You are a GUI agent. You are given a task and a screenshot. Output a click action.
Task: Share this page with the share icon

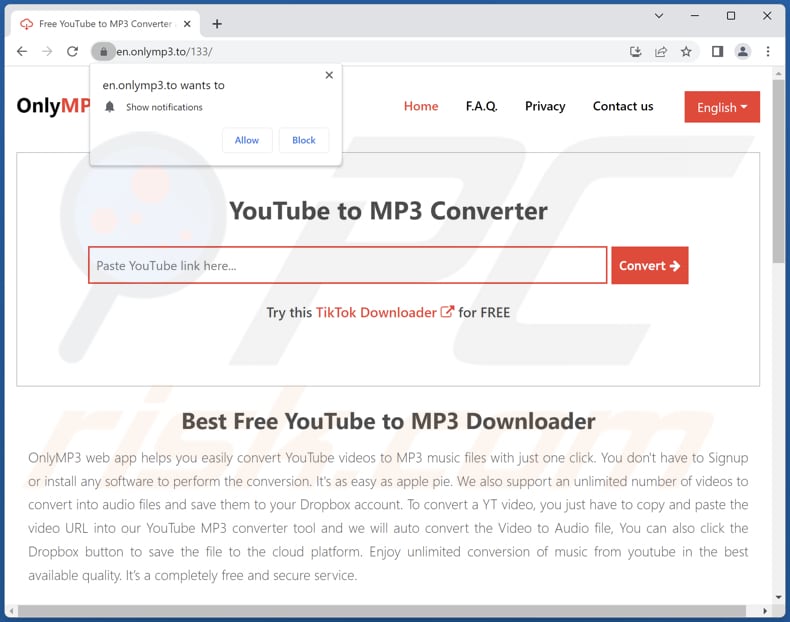661,51
